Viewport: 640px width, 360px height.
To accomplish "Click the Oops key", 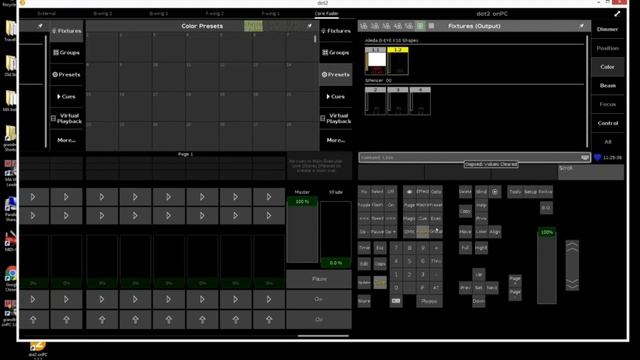I will click(x=380, y=264).
